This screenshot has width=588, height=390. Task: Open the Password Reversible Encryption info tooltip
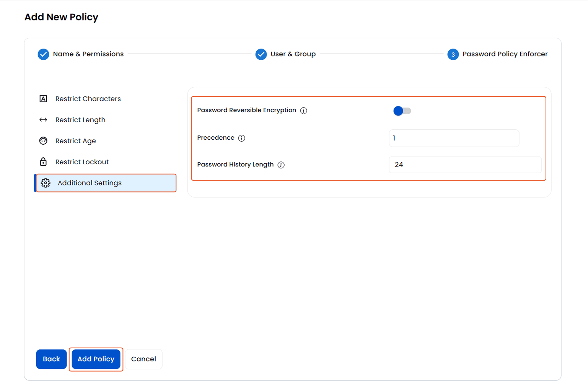pyautogui.click(x=303, y=110)
